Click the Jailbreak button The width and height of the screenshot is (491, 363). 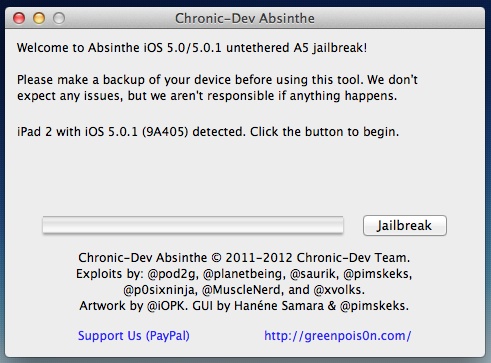[x=405, y=226]
